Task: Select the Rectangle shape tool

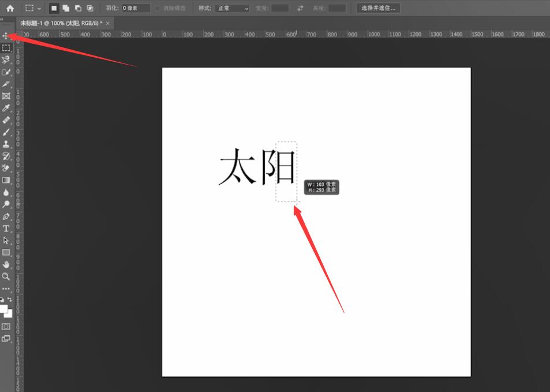Action: (x=6, y=252)
